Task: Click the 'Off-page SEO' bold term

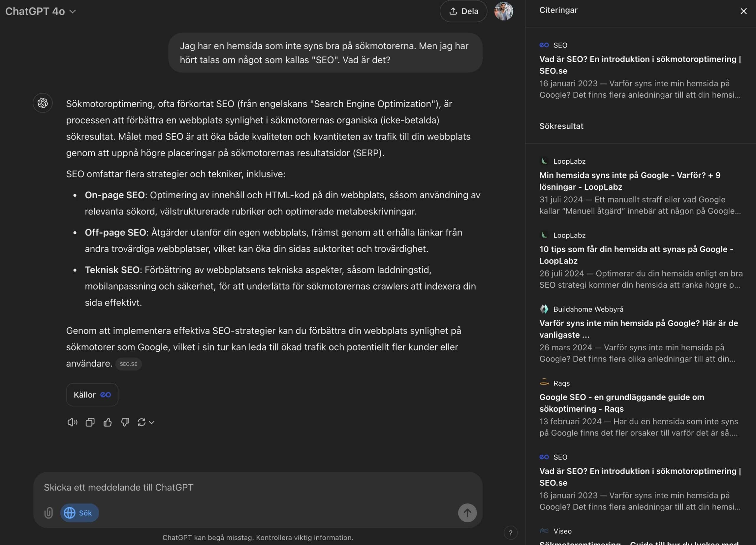Action: click(x=115, y=232)
